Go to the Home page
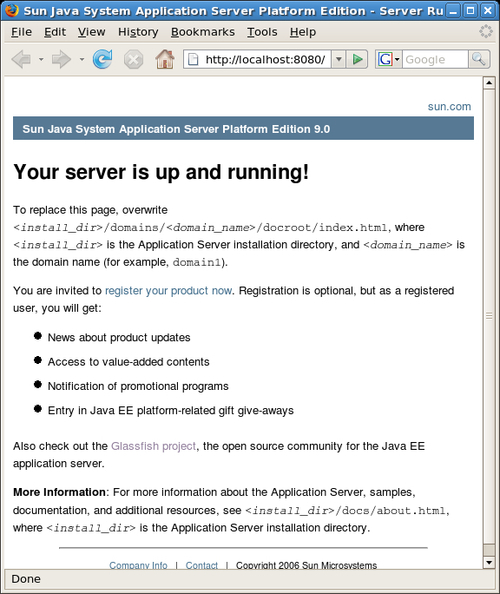Viewport: 500px width, 594px height. pyautogui.click(x=165, y=59)
